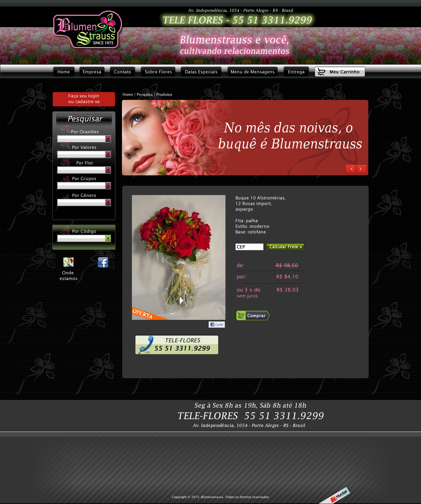Click the next slide arrow on banner
The height and width of the screenshot is (504, 421).
pos(361,169)
